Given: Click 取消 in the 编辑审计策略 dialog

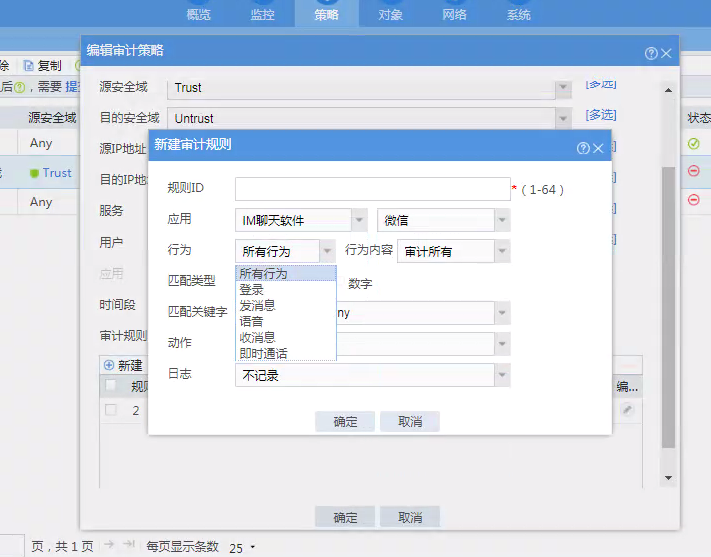Looking at the screenshot, I should (410, 517).
